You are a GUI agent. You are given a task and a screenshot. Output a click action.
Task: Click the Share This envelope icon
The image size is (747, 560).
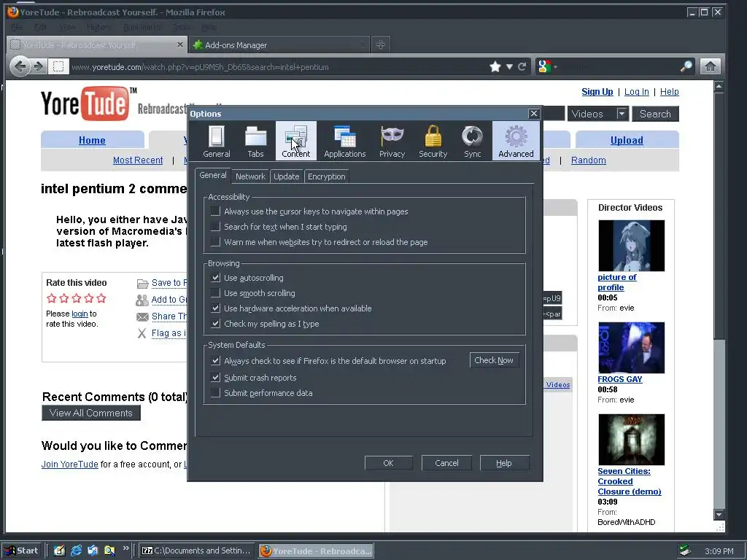[142, 316]
